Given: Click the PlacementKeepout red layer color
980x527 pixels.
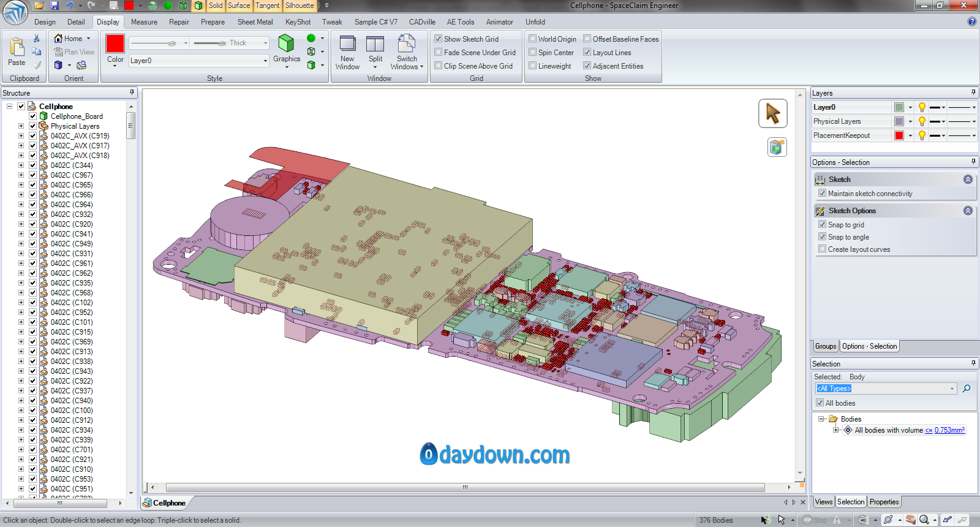Looking at the screenshot, I should 899,135.
